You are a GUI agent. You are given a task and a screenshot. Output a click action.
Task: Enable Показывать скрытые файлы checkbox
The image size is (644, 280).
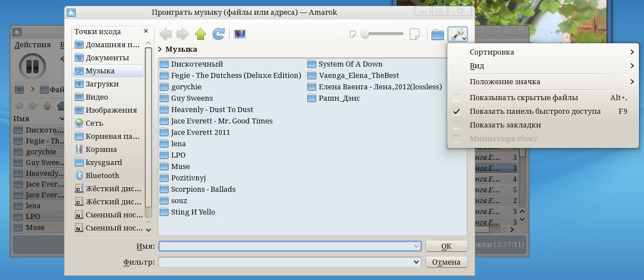click(456, 98)
